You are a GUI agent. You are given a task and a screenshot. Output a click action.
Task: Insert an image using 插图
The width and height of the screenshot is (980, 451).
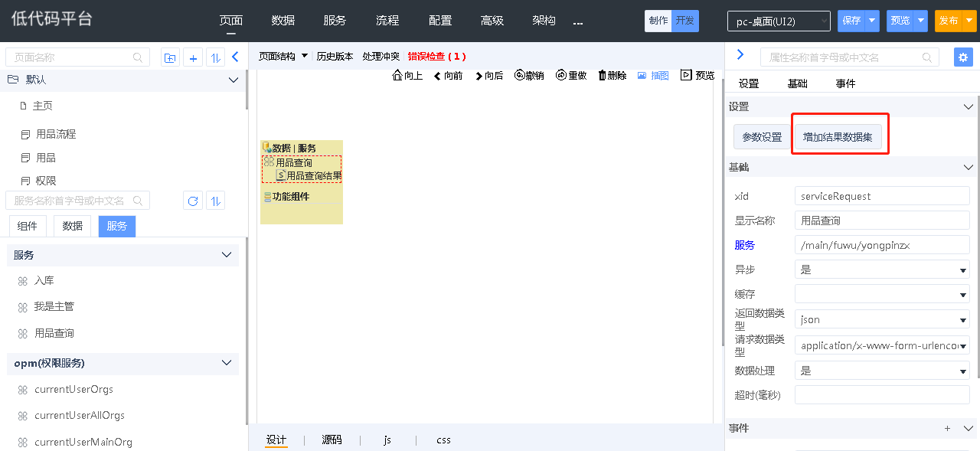(x=653, y=75)
